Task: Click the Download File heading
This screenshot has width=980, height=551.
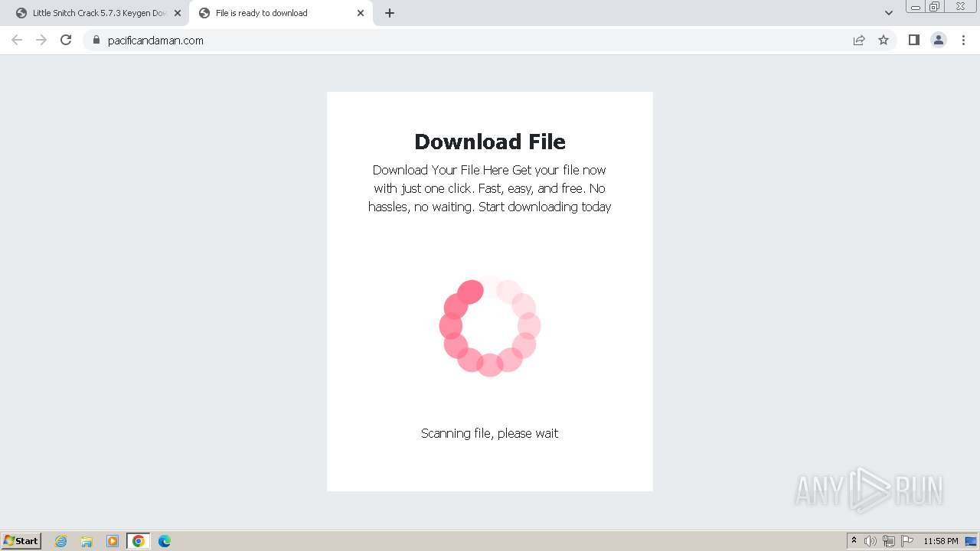Action: (490, 142)
